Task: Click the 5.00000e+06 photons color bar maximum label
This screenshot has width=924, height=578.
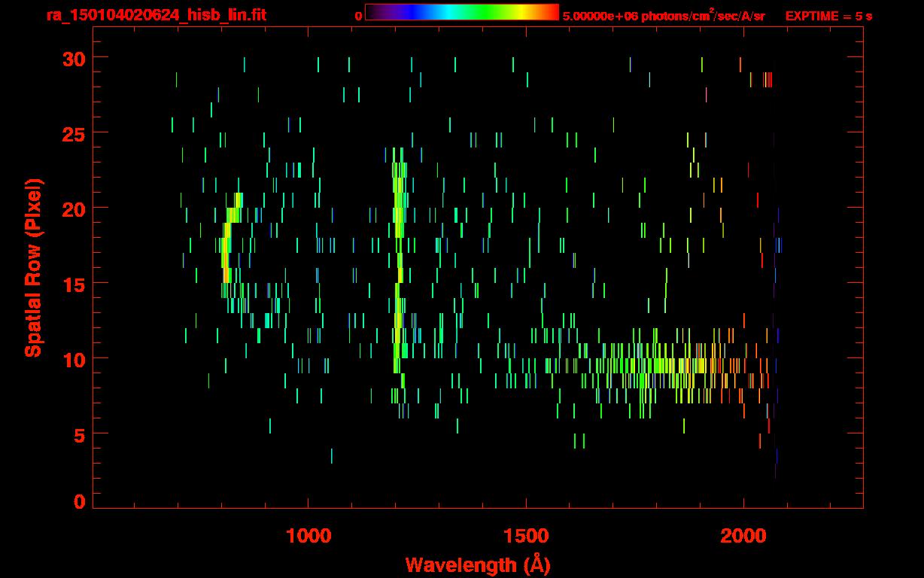Action: click(663, 16)
